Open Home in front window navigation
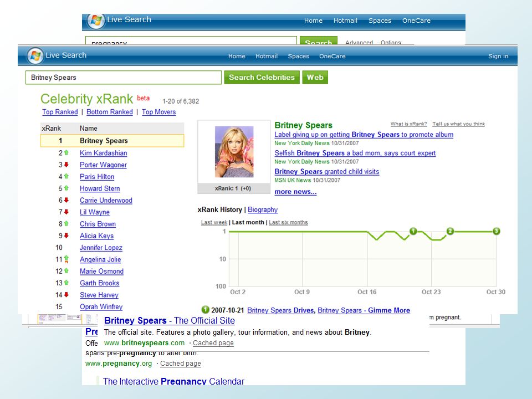This screenshot has height=399, width=532. tap(237, 57)
